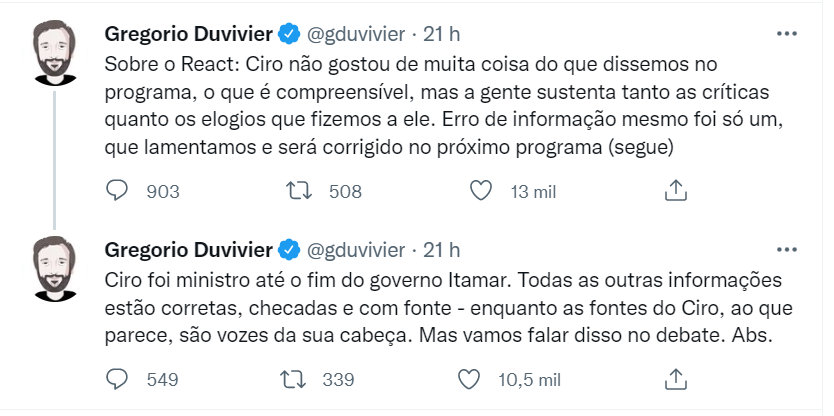Viewport: 834px width, 416px height.
Task: Like the first tweet with 13 mil likes
Action: [x=481, y=190]
